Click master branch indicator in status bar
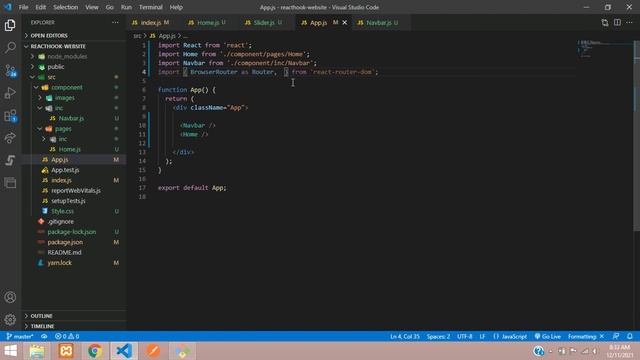This screenshot has height=360, width=640. pyautogui.click(x=20, y=336)
